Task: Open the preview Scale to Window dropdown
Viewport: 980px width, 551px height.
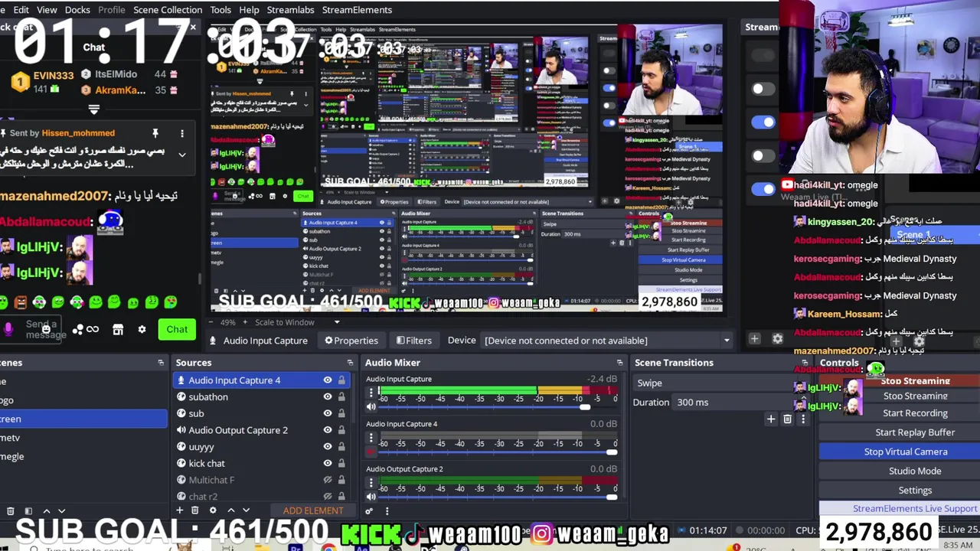Action: tap(336, 322)
